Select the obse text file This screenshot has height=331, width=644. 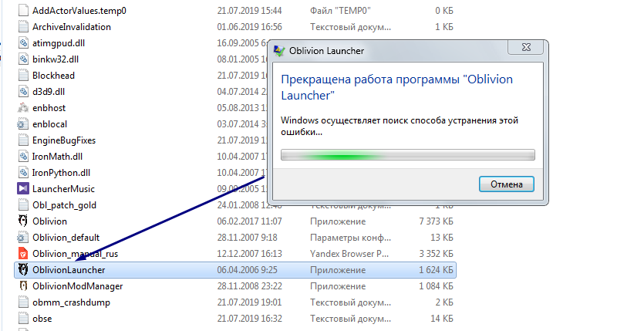(x=42, y=319)
